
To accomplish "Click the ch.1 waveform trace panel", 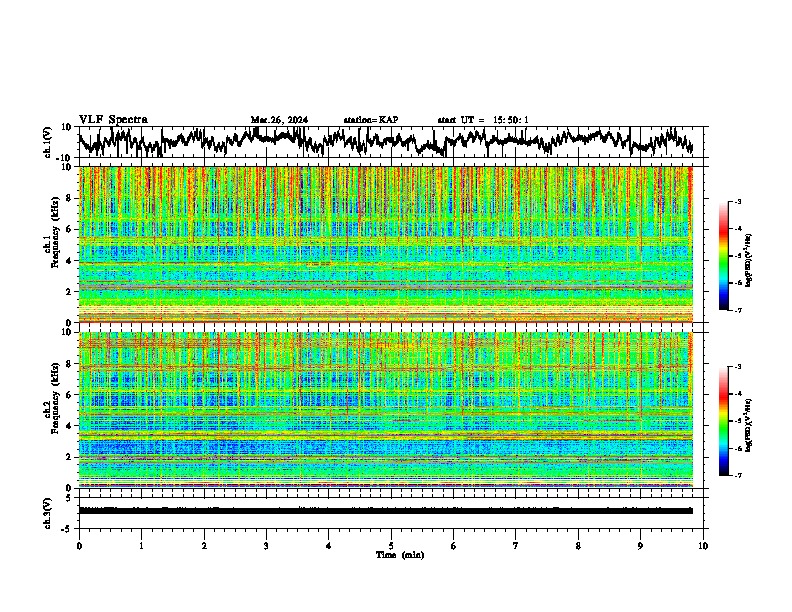I will [x=391, y=142].
